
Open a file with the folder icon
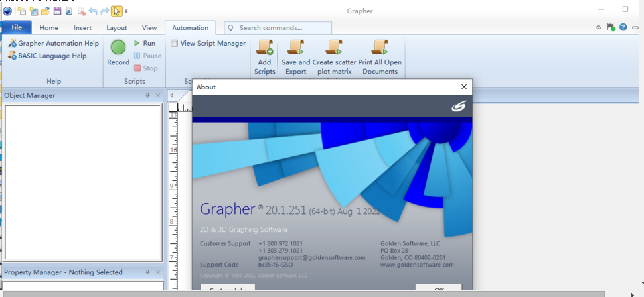click(45, 11)
